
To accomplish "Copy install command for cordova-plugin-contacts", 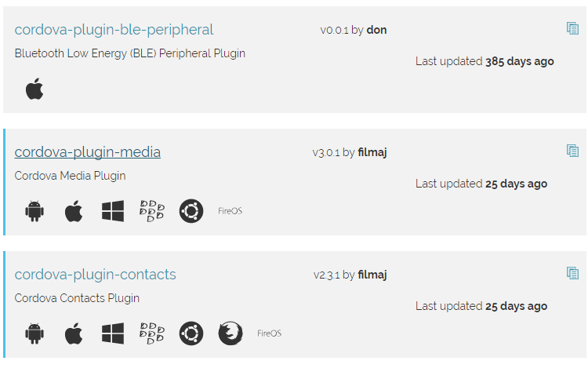I will (x=572, y=273).
